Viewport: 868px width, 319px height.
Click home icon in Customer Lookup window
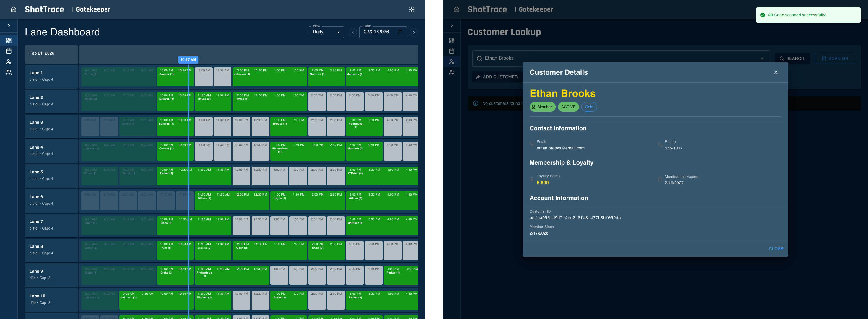(456, 9)
